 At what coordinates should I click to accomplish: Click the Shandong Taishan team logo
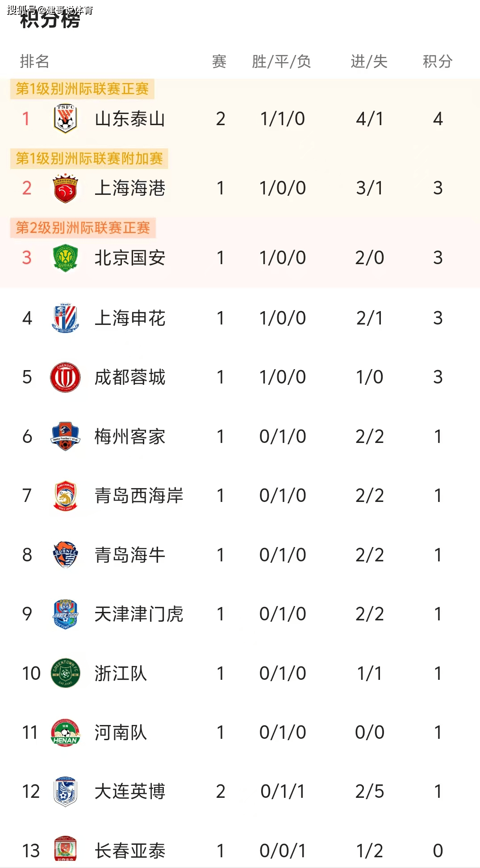pyautogui.click(x=65, y=118)
